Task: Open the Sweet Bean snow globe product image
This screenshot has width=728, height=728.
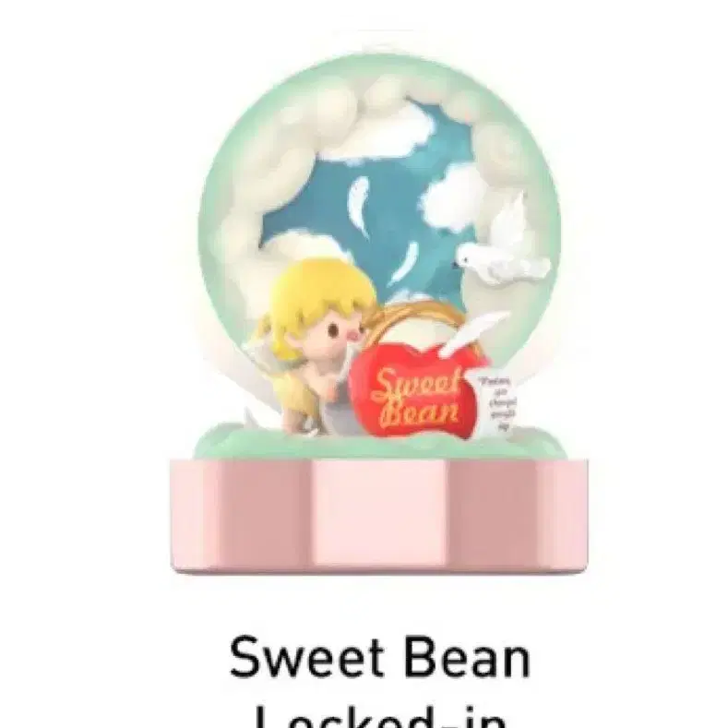Action: [x=379, y=312]
